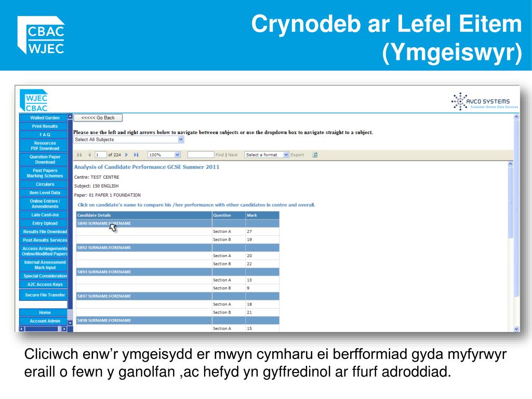The image size is (532, 399).
Task: Click the AVCO Systems logo
Action: click(x=485, y=101)
